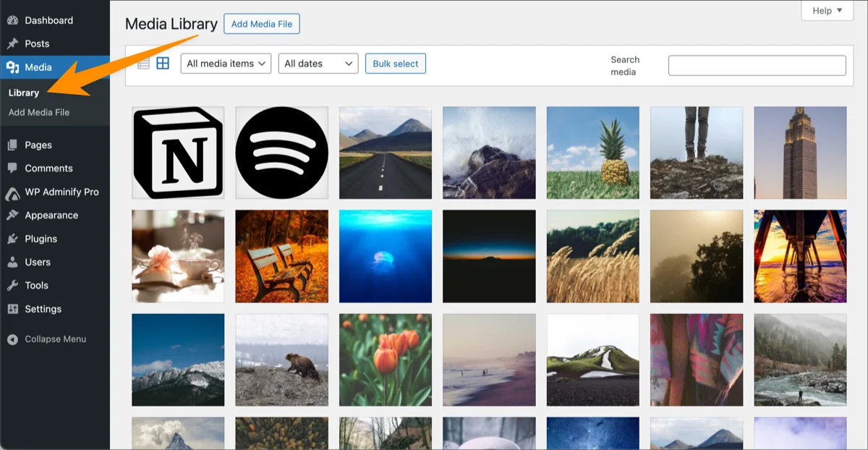Select the snowy mountain range thumbnail

pyautogui.click(x=178, y=360)
